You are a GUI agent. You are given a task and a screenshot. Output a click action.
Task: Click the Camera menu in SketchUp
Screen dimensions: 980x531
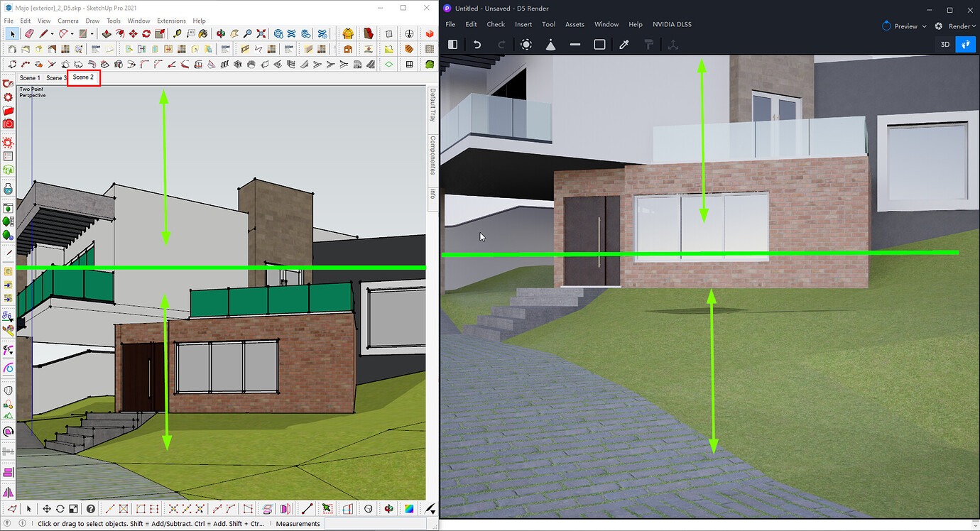68,21
